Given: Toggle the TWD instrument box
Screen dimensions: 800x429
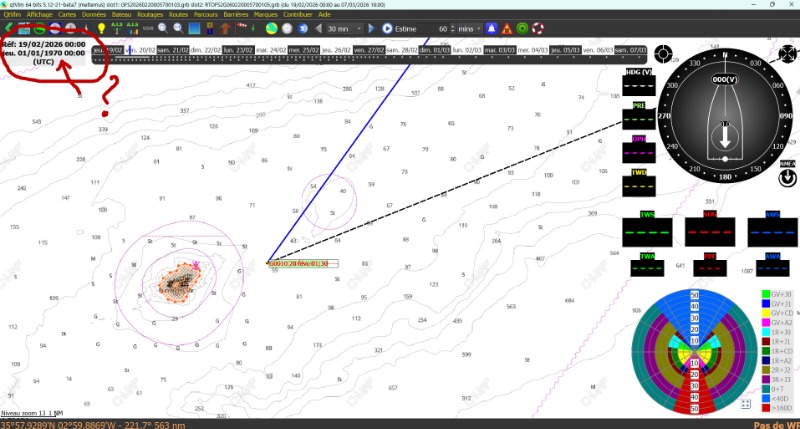Looking at the screenshot, I should click(638, 179).
